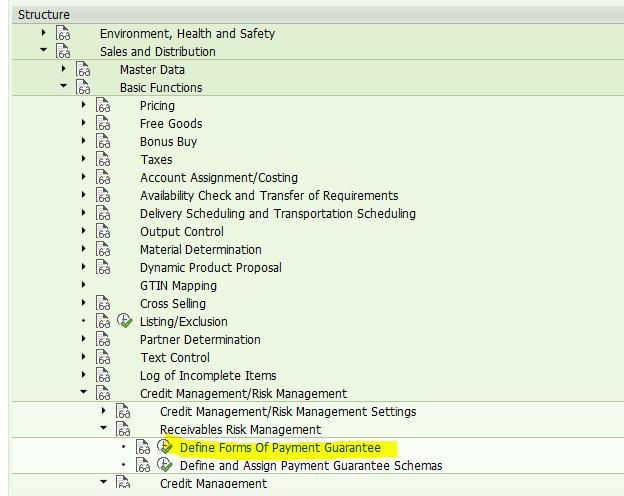Expand the Bonus Buy node
This screenshot has width=624, height=496.
[83, 140]
